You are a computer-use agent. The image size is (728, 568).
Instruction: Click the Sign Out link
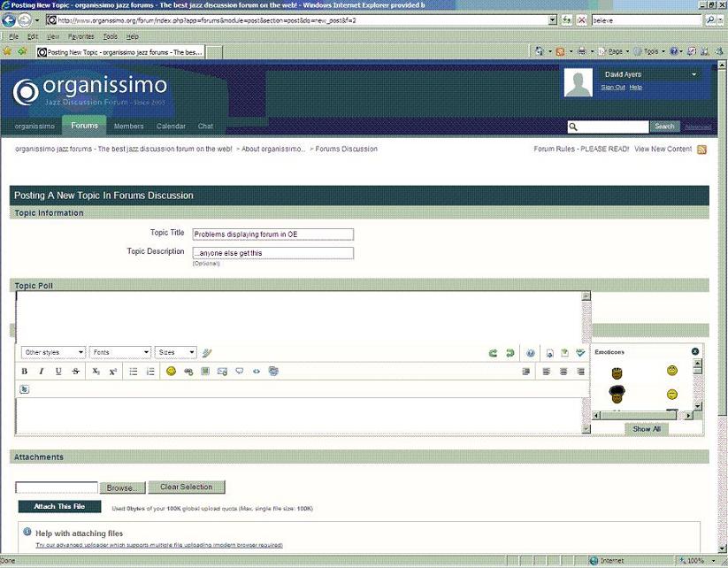pos(613,88)
